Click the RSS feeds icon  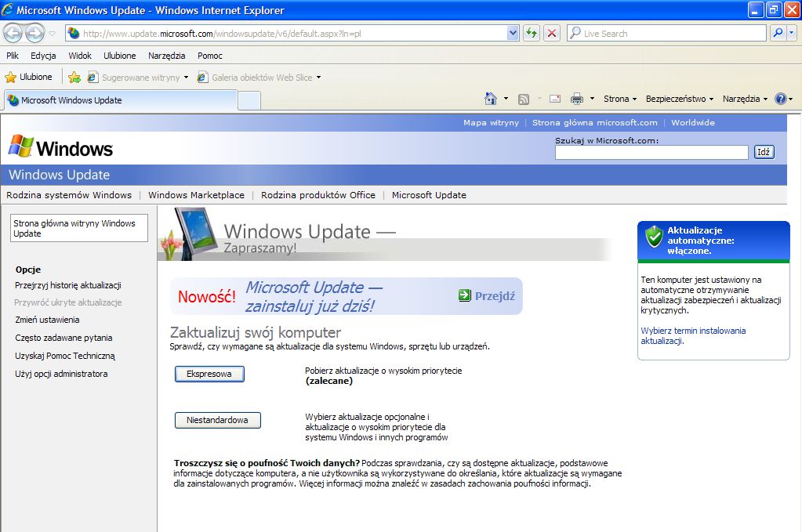(524, 100)
